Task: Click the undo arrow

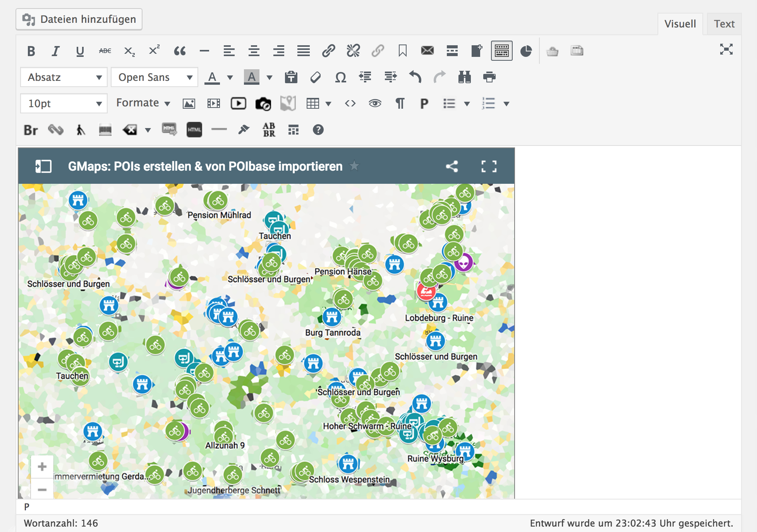Action: pyautogui.click(x=415, y=77)
